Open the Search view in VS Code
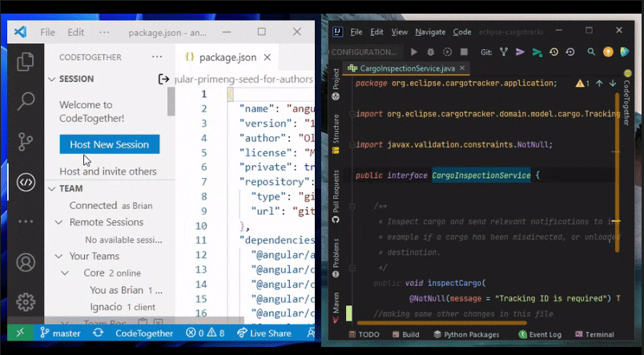The height and width of the screenshot is (355, 644). point(26,101)
